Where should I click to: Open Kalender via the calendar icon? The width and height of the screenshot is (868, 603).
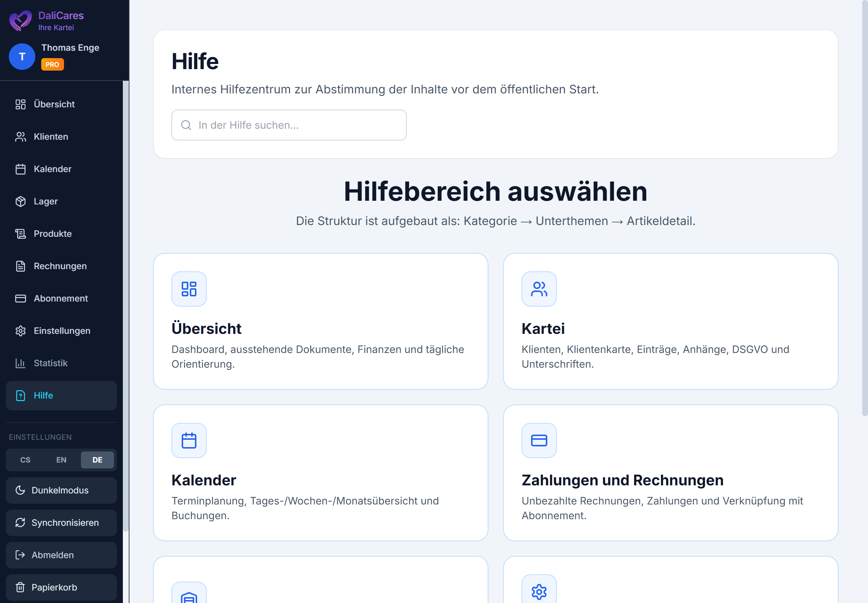point(21,169)
